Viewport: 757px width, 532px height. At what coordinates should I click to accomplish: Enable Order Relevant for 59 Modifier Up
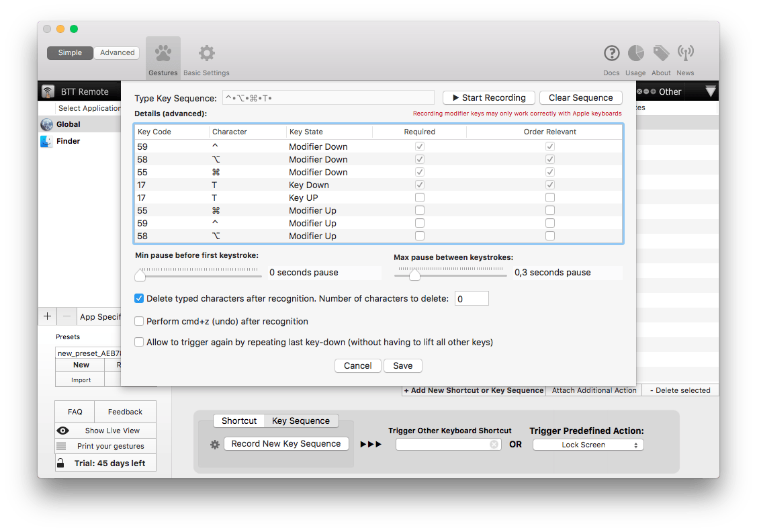tap(549, 223)
